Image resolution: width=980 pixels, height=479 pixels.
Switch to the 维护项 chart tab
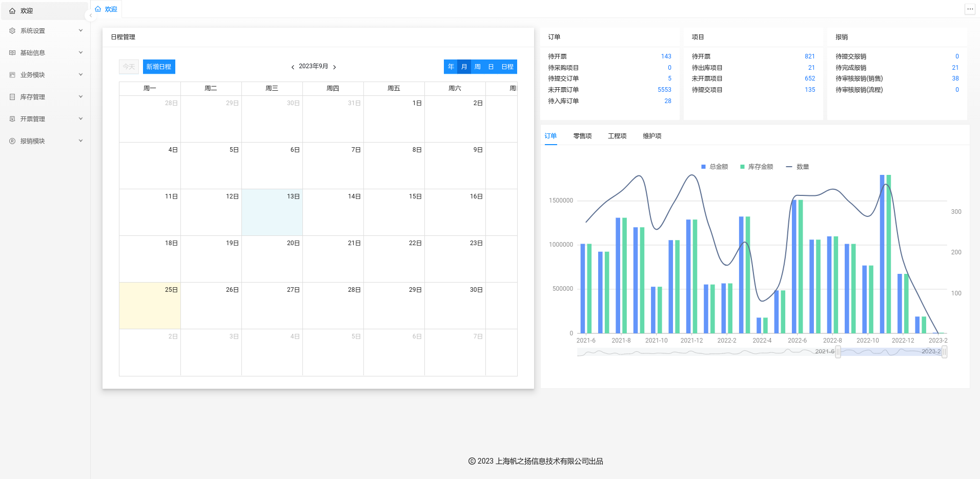pos(652,136)
